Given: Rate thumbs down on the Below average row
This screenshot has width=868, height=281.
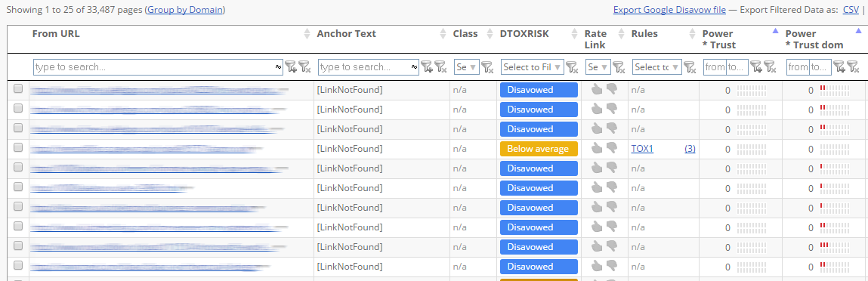Looking at the screenshot, I should pos(612,148).
